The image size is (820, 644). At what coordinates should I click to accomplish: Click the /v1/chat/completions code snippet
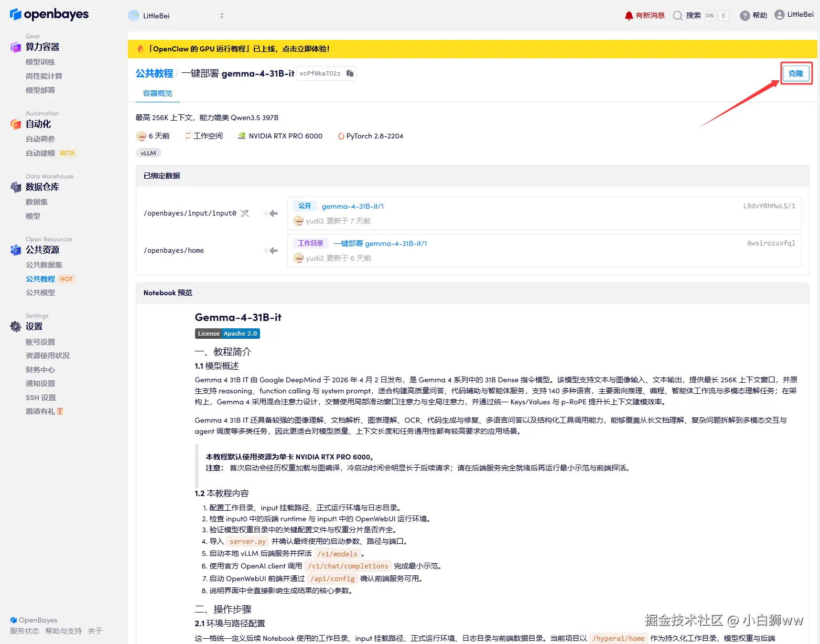coord(348,566)
